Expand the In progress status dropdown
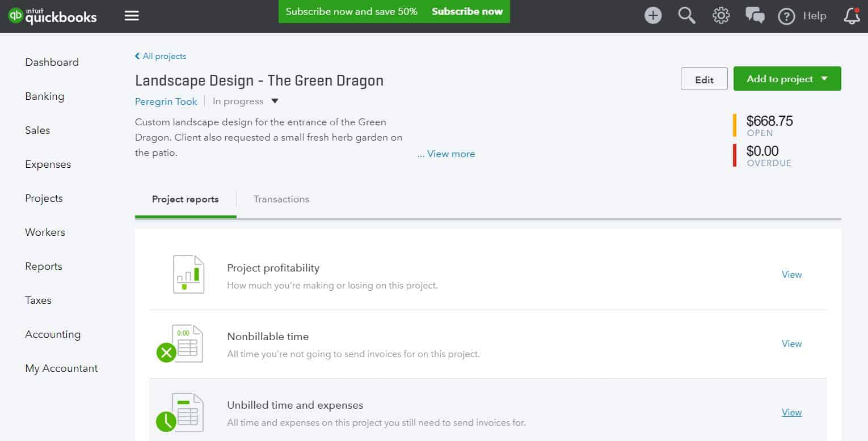Screen dimensions: 868x441 (x=275, y=101)
